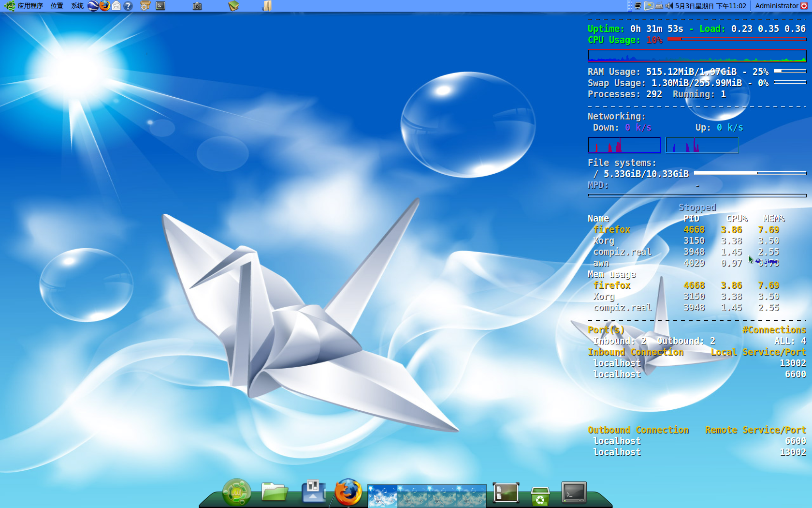Click the camera screenshot launcher
Screen dimensions: 812x508
(197, 6)
